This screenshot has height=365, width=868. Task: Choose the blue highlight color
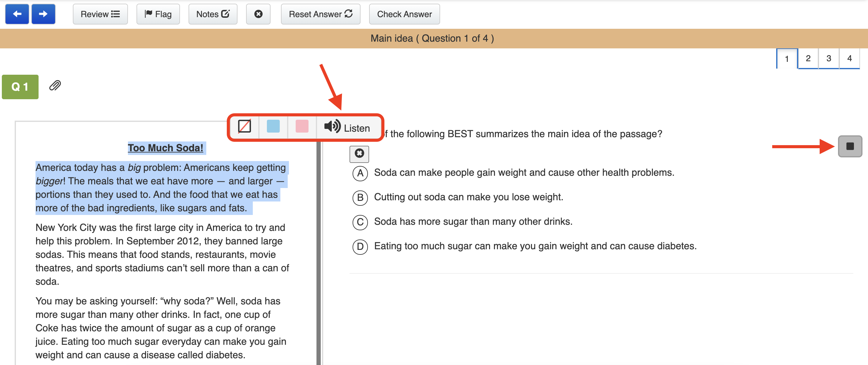[x=273, y=127]
